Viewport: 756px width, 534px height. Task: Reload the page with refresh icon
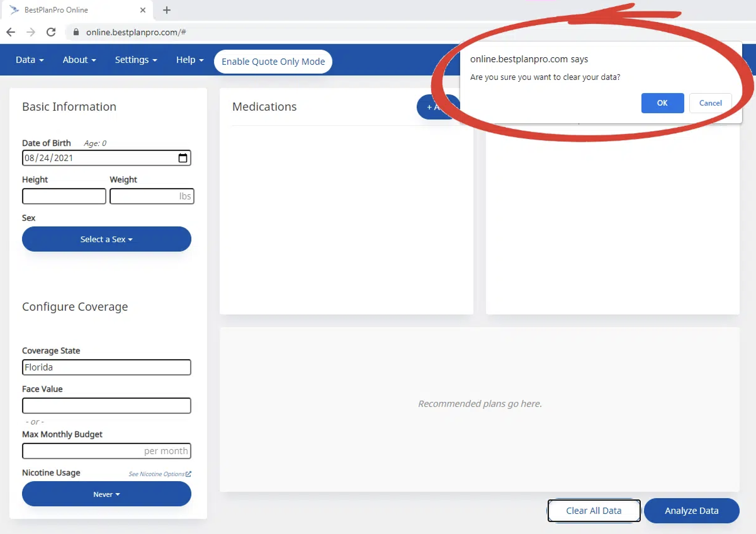pyautogui.click(x=51, y=32)
